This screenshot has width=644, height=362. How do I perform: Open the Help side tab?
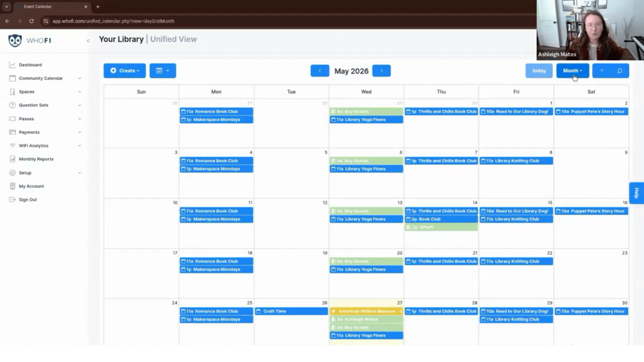pos(636,193)
